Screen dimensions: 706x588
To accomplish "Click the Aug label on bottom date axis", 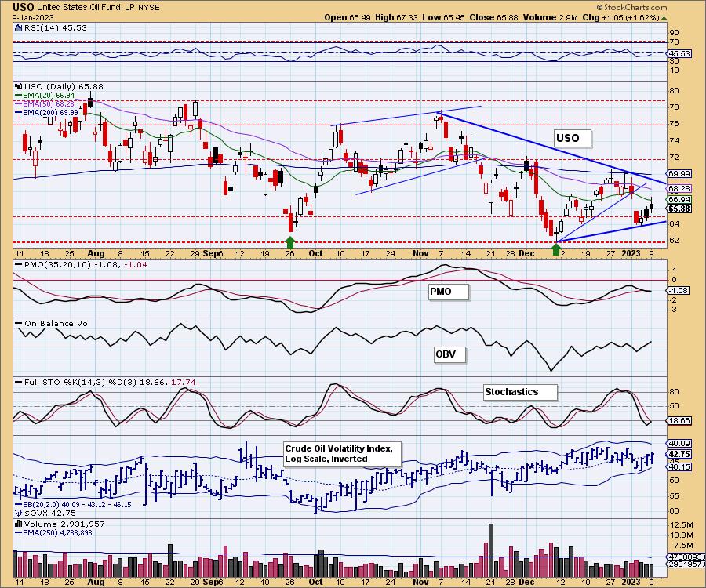I will pyautogui.click(x=96, y=582).
